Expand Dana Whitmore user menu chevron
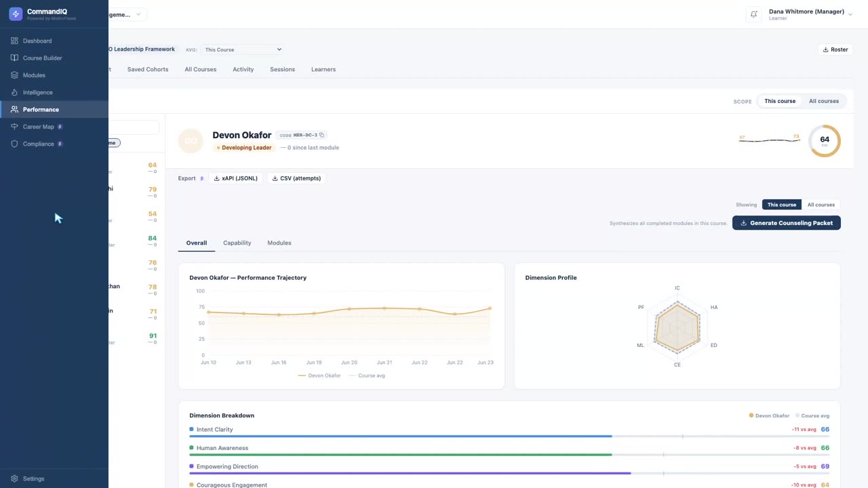868x488 pixels. click(850, 14)
